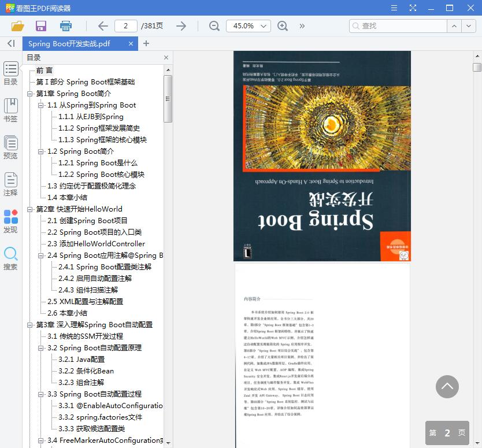Select 3.1 传统的SSM开发过程 entry
This screenshot has height=448, width=482.
(86, 336)
